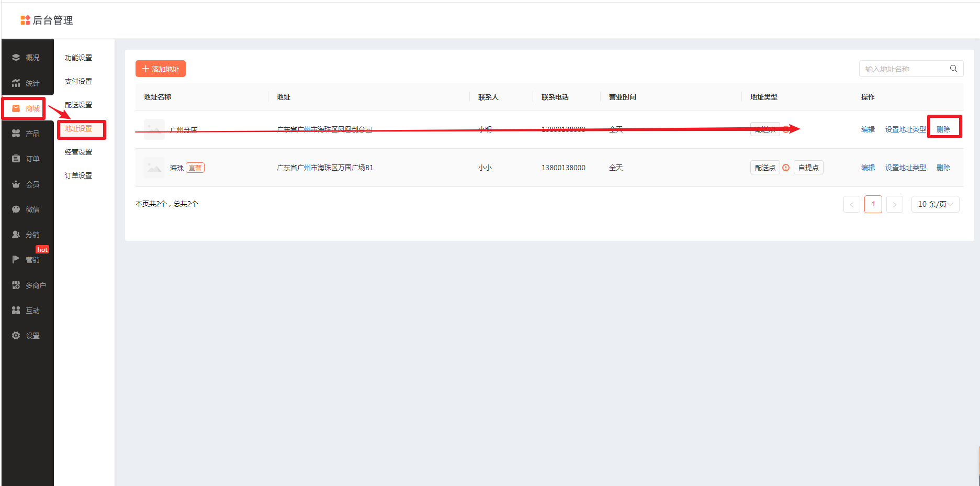The width and height of the screenshot is (980, 486).
Task: Open the 设置 gear sidebar icon
Action: (x=16, y=336)
